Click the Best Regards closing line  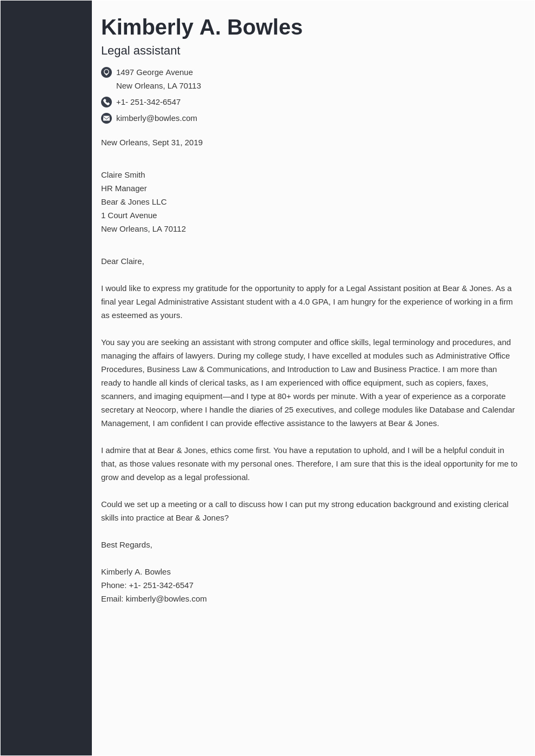[x=126, y=545]
